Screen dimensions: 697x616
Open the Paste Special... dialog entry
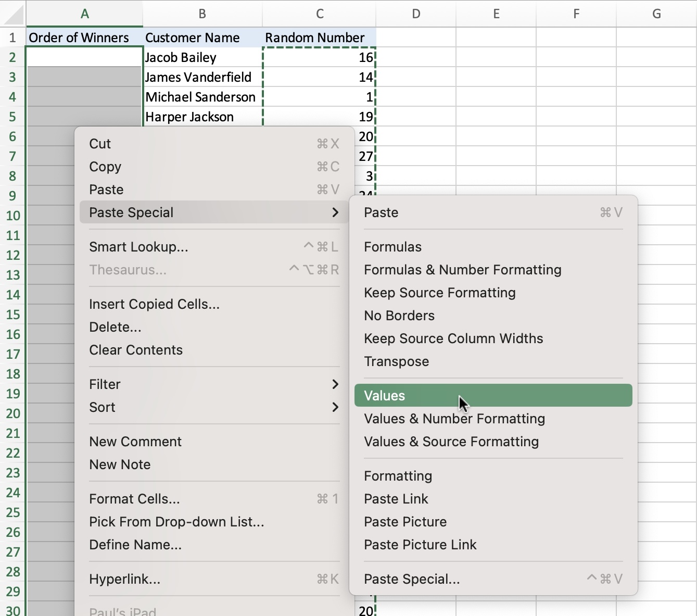[x=493, y=579]
